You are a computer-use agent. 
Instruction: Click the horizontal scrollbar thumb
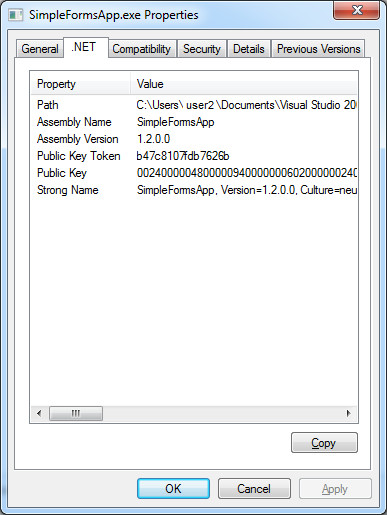pyautogui.click(x=76, y=414)
